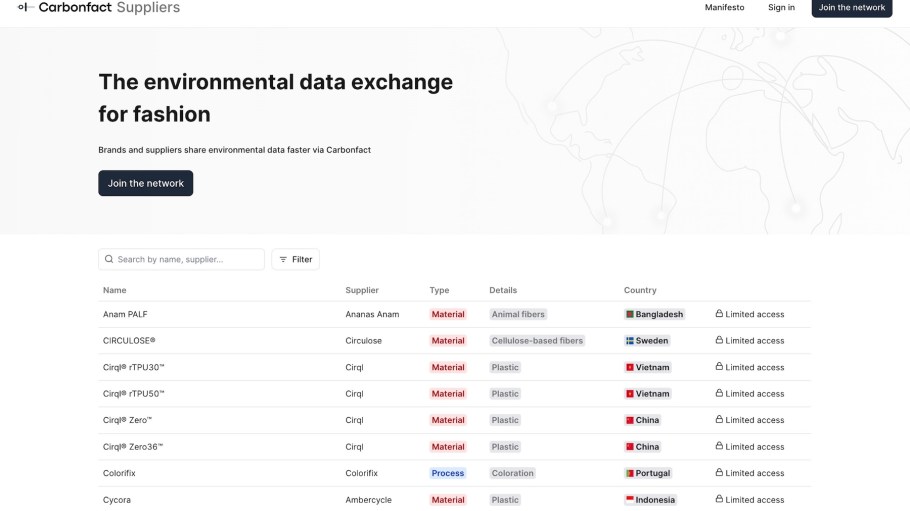This screenshot has width=910, height=511.
Task: Click lock icon in Cirql Zero row
Action: point(719,419)
